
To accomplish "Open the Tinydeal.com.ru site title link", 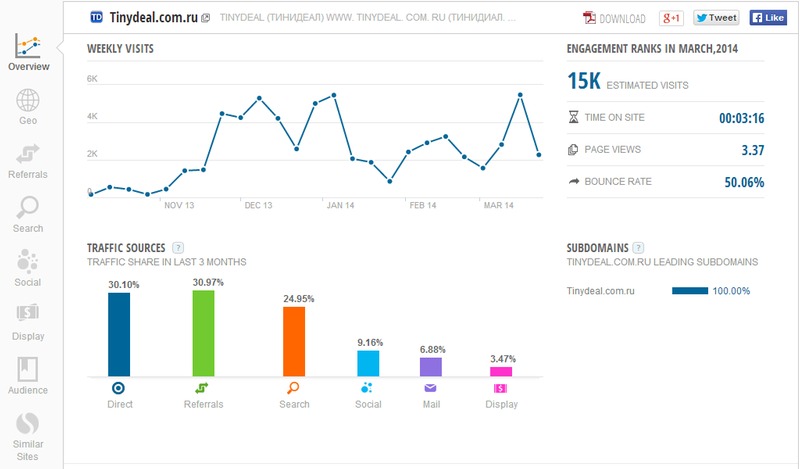I will (154, 17).
